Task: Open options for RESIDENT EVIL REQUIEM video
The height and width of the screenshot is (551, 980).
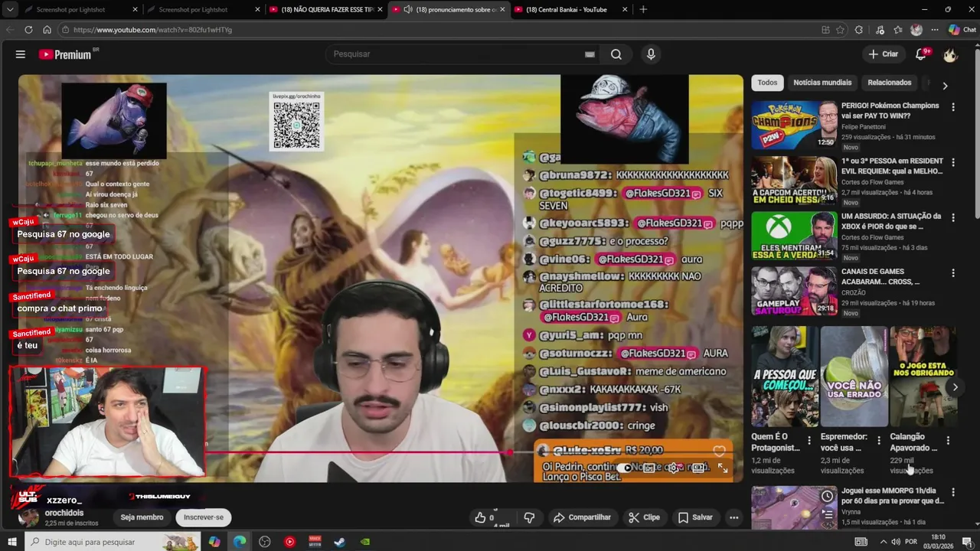Action: [x=953, y=162]
